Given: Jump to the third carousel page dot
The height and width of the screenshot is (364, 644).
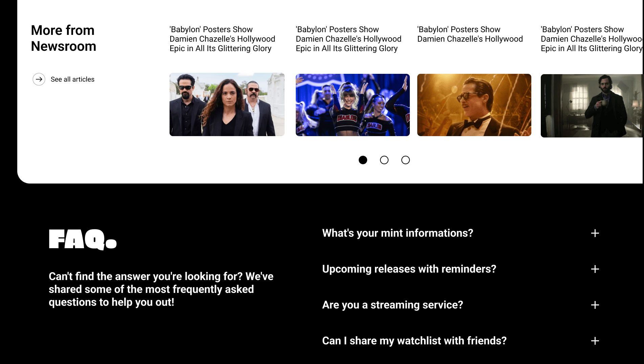Looking at the screenshot, I should click(405, 160).
